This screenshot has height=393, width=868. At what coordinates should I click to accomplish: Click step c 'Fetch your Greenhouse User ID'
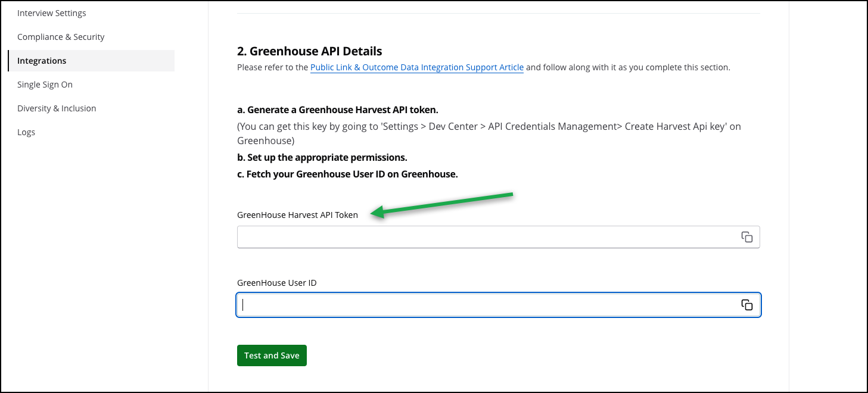347,174
